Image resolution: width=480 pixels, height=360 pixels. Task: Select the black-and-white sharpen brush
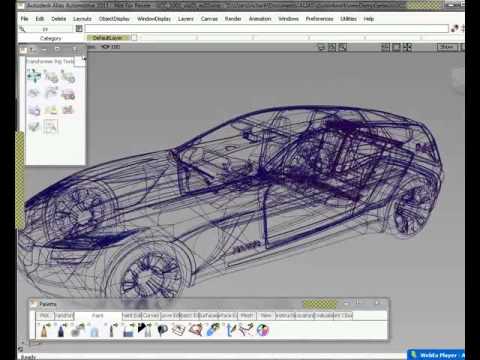click(x=145, y=330)
